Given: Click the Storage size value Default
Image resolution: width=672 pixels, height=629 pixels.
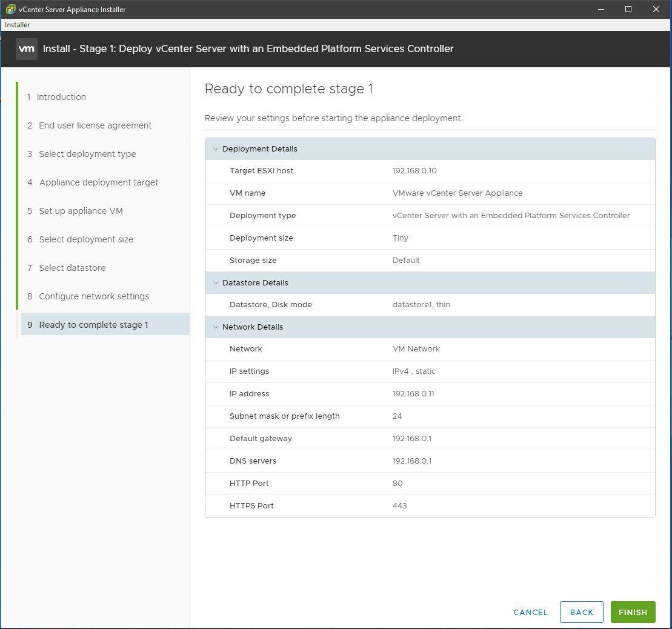Looking at the screenshot, I should [x=406, y=261].
